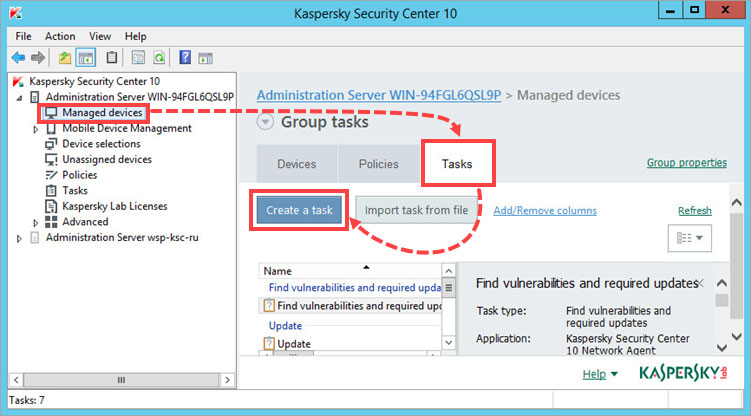The image size is (751, 416).
Task: Click task list scroll down arrow
Action: (x=448, y=343)
